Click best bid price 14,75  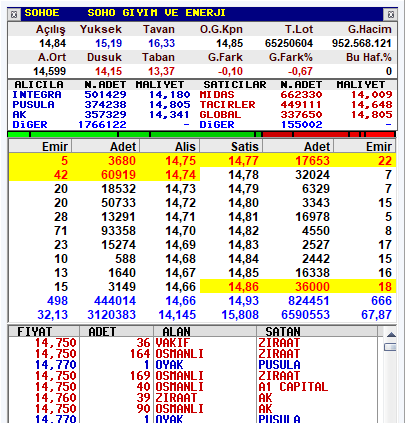(181, 161)
